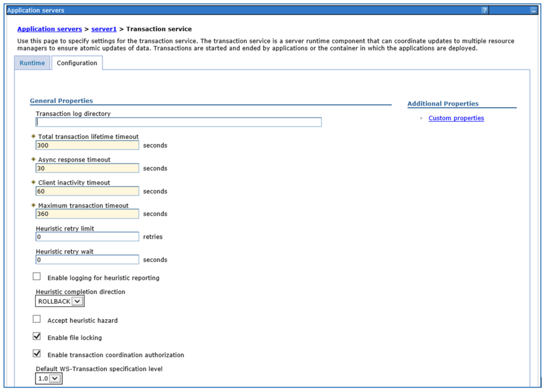Open Heuristic completion direction dropdown

coord(60,301)
